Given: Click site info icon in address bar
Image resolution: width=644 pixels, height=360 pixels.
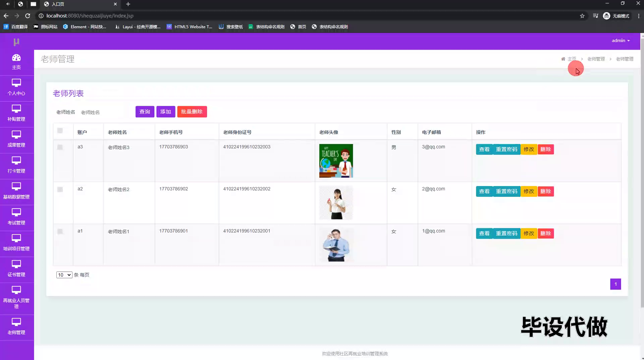Looking at the screenshot, I should point(41,16).
